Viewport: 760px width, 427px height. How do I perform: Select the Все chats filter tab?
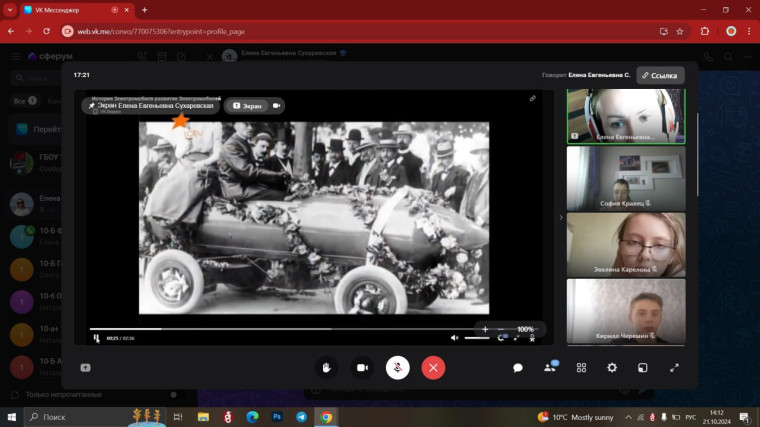tap(25, 101)
